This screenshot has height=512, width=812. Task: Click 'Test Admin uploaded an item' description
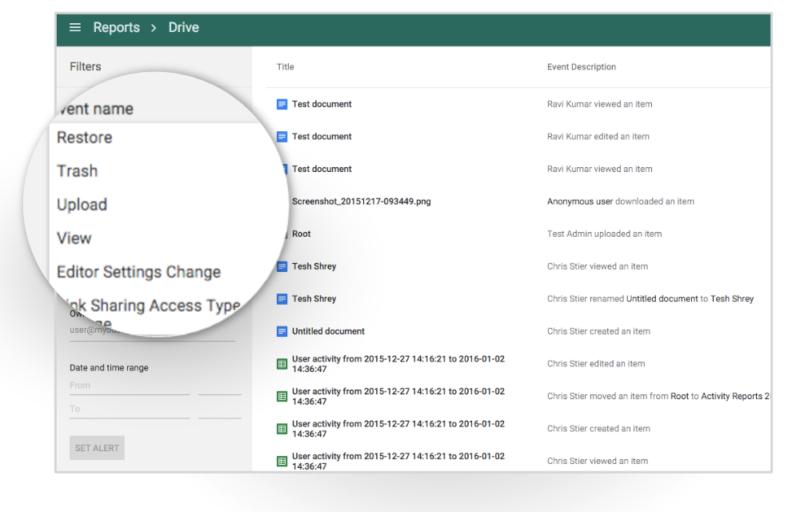point(604,234)
